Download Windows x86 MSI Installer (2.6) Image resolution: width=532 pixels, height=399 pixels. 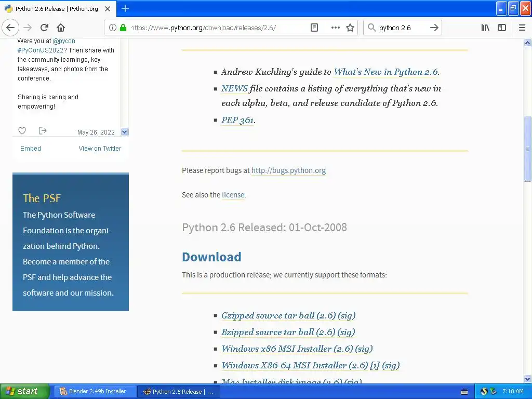(x=287, y=349)
